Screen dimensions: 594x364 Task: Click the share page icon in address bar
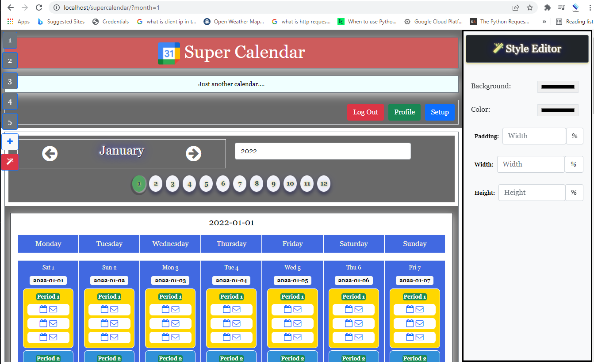[516, 8]
